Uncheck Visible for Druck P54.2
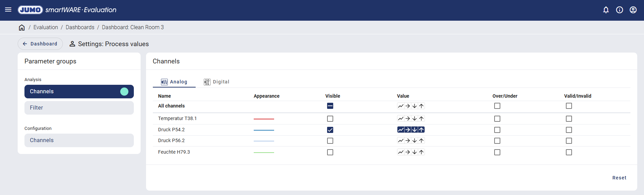 pyautogui.click(x=330, y=130)
